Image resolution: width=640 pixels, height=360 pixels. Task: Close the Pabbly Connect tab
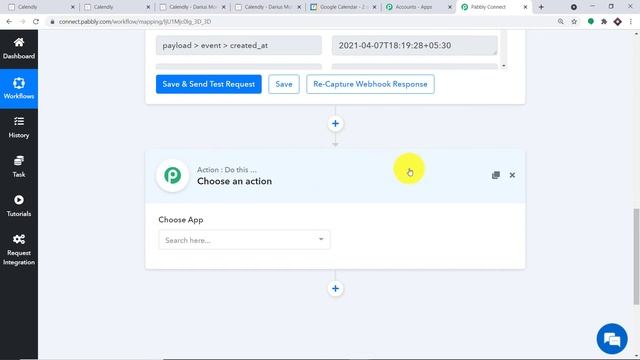(x=525, y=7)
